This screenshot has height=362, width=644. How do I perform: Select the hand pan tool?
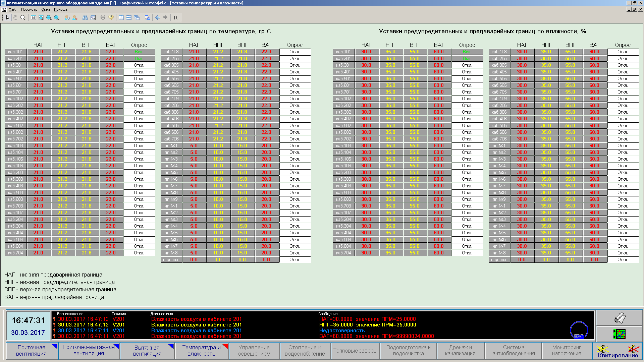(x=15, y=17)
